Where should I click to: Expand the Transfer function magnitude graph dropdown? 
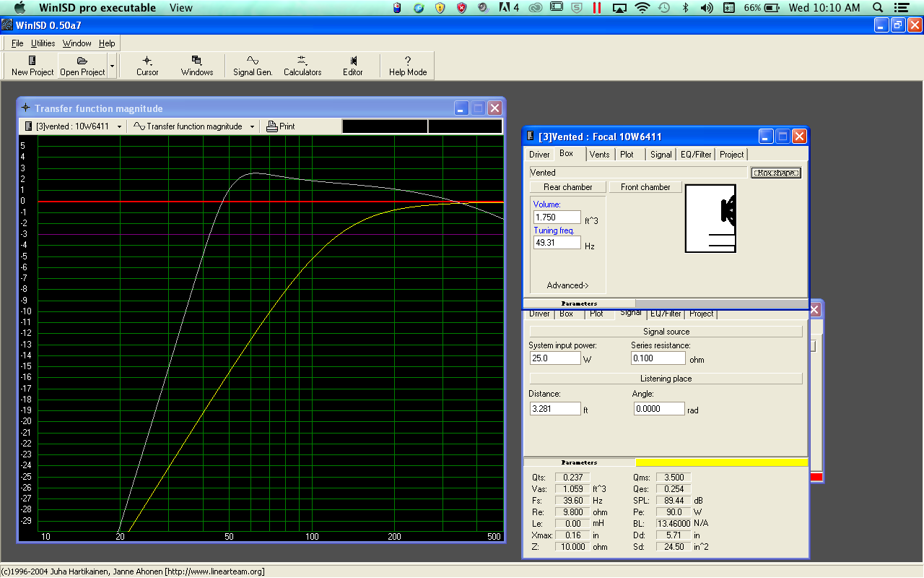point(252,126)
